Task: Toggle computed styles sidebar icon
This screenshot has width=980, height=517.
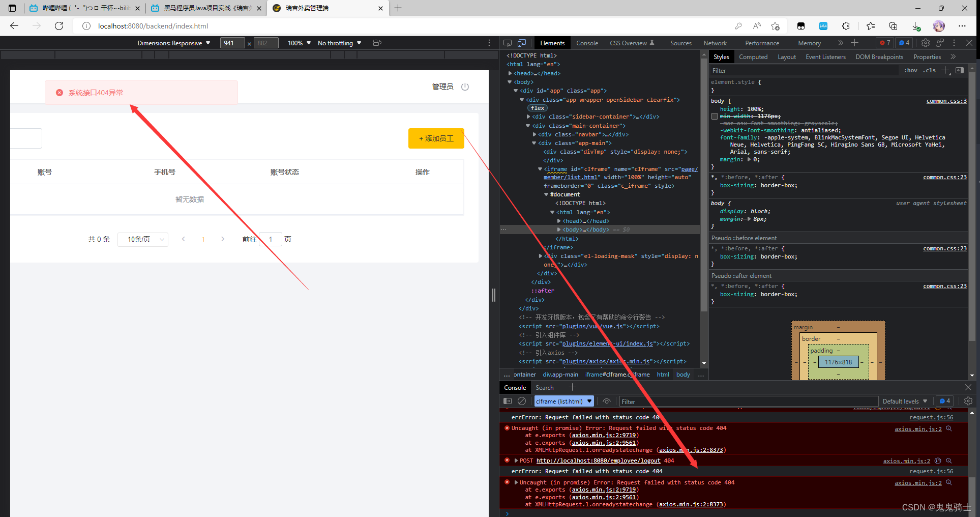Action: click(960, 70)
